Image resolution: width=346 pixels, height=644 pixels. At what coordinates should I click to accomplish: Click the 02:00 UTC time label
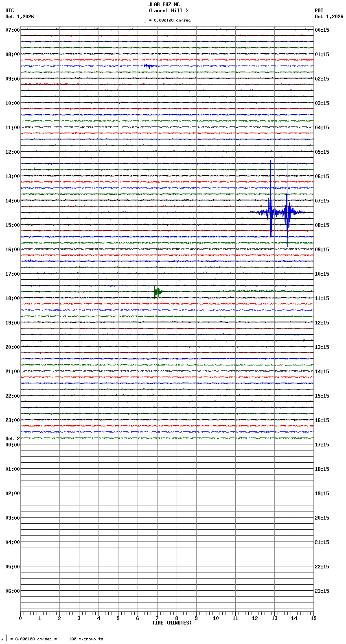pos(13,494)
